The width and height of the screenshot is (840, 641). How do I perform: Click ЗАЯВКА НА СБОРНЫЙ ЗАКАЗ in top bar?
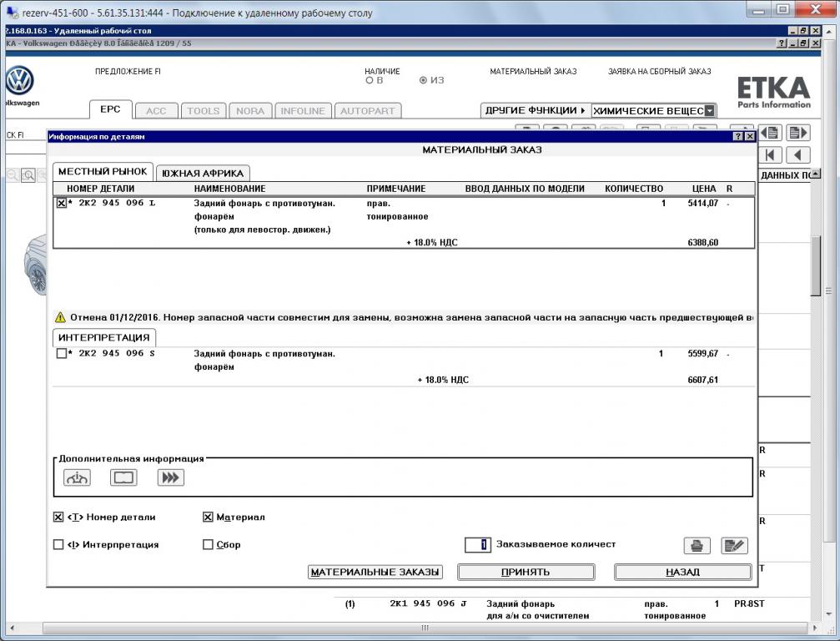click(660, 71)
